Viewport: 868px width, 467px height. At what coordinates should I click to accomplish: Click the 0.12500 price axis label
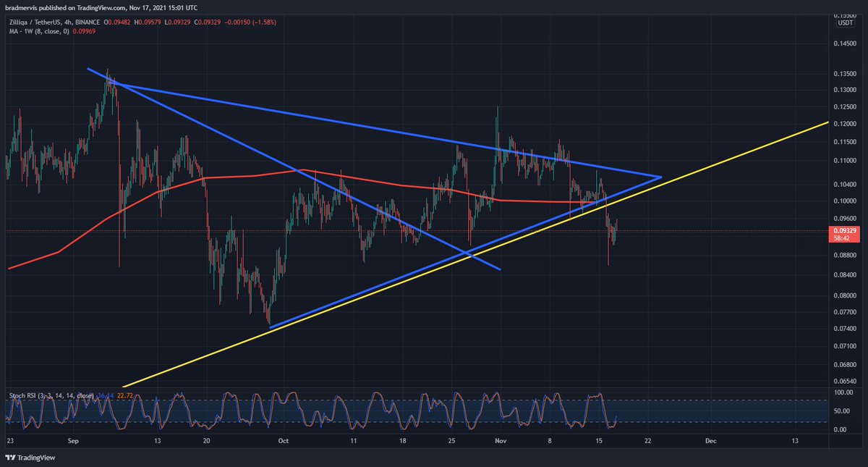tap(845, 106)
